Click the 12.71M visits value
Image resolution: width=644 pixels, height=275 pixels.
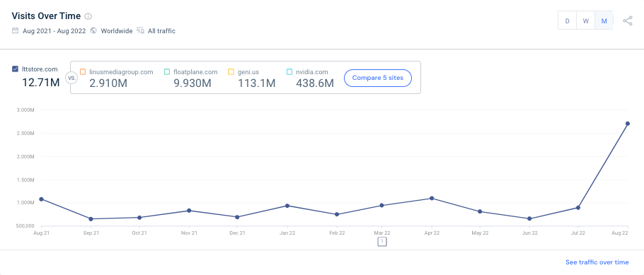[x=40, y=83]
